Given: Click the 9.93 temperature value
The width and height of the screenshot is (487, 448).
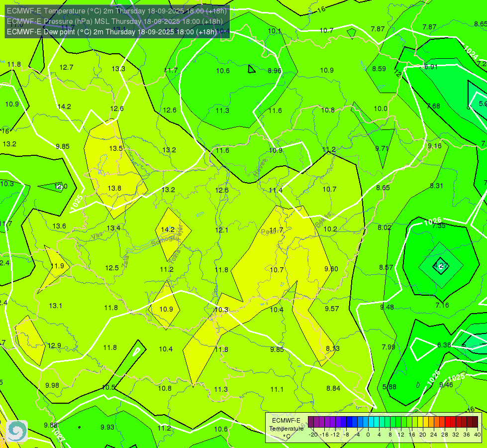Looking at the screenshot, I should pyautogui.click(x=107, y=427).
